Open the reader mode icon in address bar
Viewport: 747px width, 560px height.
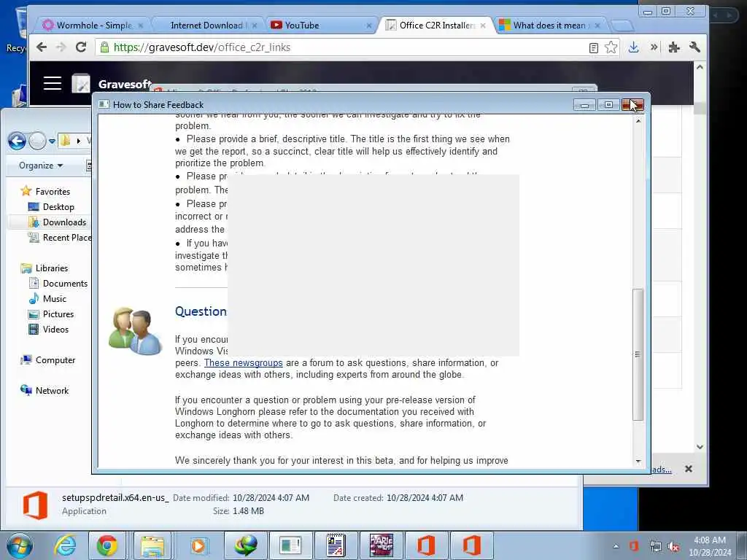point(594,47)
